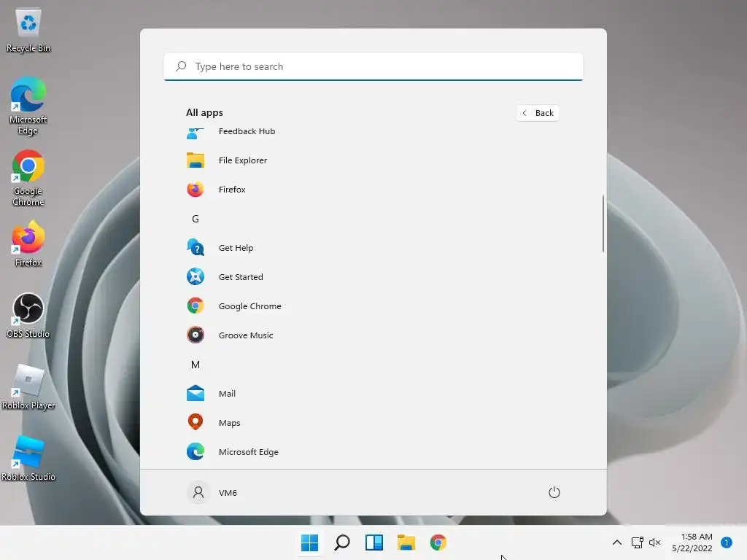Screen dimensions: 747x560
Task: Open the Widgets panel from taskbar
Action: pos(374,542)
